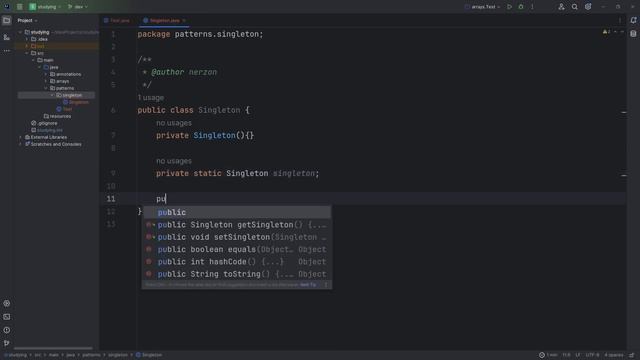Image resolution: width=640 pixels, height=360 pixels.
Task: Collapse the src folder
Action: (27, 53)
